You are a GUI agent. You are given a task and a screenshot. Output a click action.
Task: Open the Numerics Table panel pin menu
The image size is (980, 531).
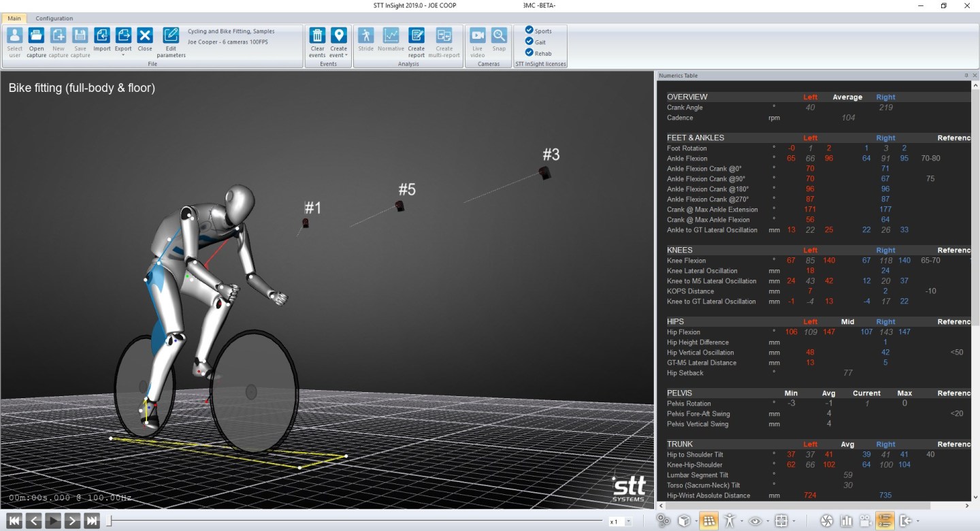(x=966, y=76)
